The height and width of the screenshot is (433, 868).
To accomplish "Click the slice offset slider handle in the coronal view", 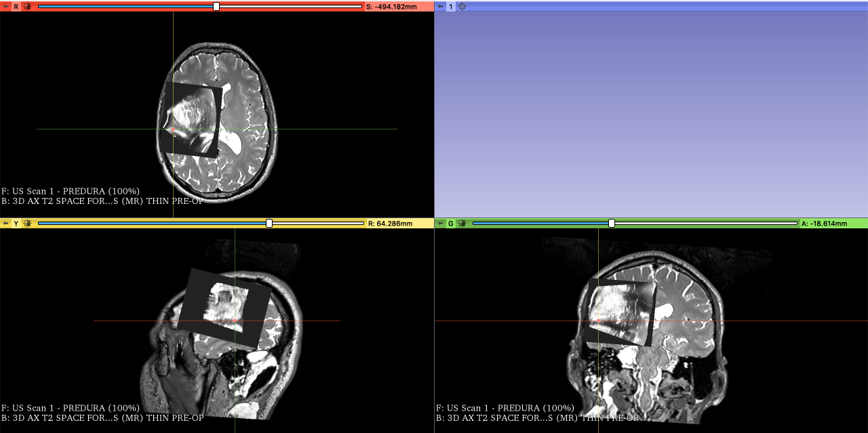I will click(x=612, y=222).
